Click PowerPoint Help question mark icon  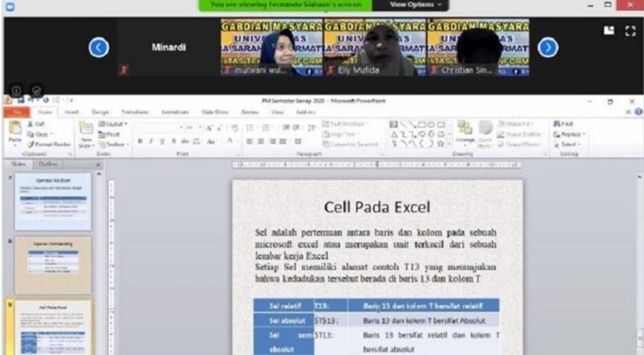(x=639, y=112)
